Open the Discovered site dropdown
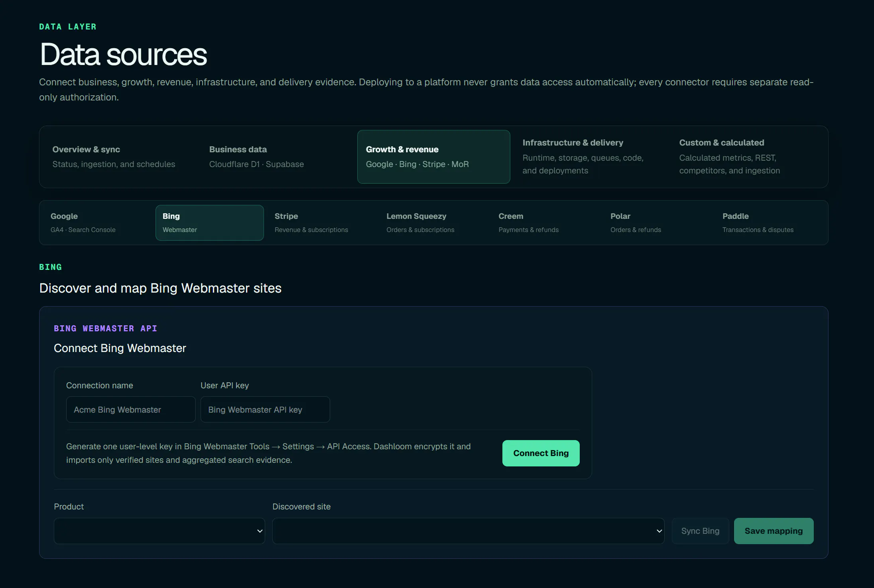Image resolution: width=874 pixels, height=588 pixels. click(468, 531)
